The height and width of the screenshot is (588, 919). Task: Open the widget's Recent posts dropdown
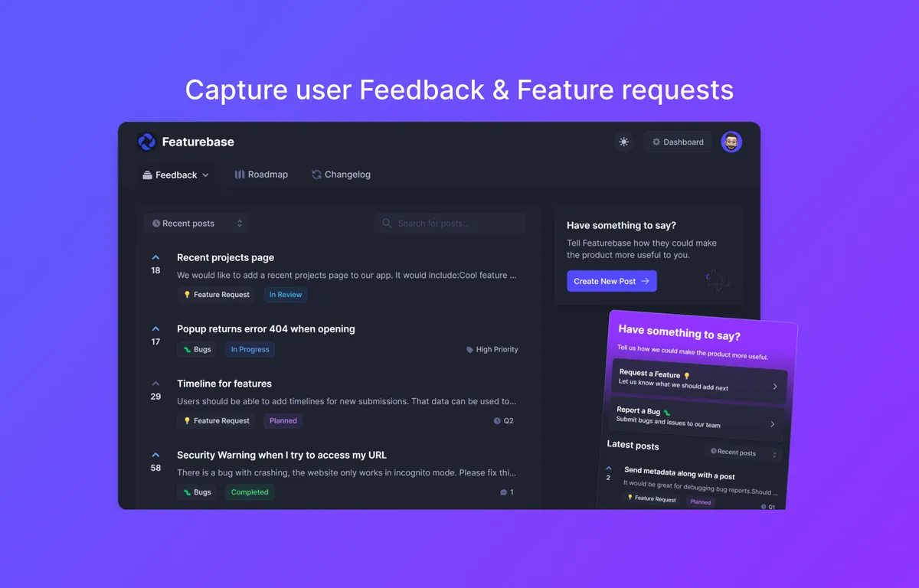click(x=742, y=453)
